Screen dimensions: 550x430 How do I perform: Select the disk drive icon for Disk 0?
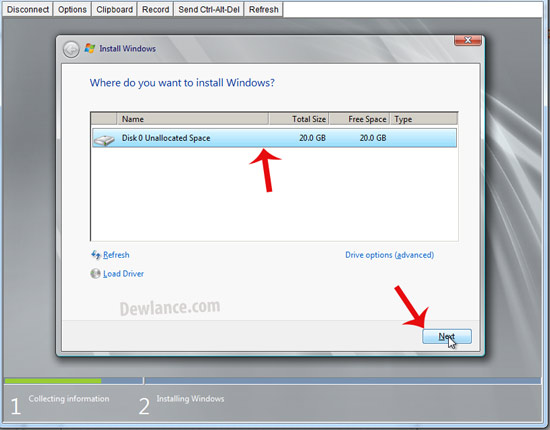click(x=104, y=140)
